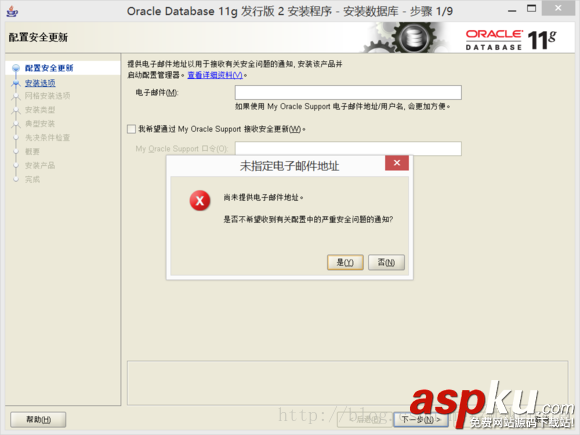This screenshot has width=580, height=435.
Task: Click the 尚未提供电子邮件地址 message text
Action: pyautogui.click(x=263, y=198)
